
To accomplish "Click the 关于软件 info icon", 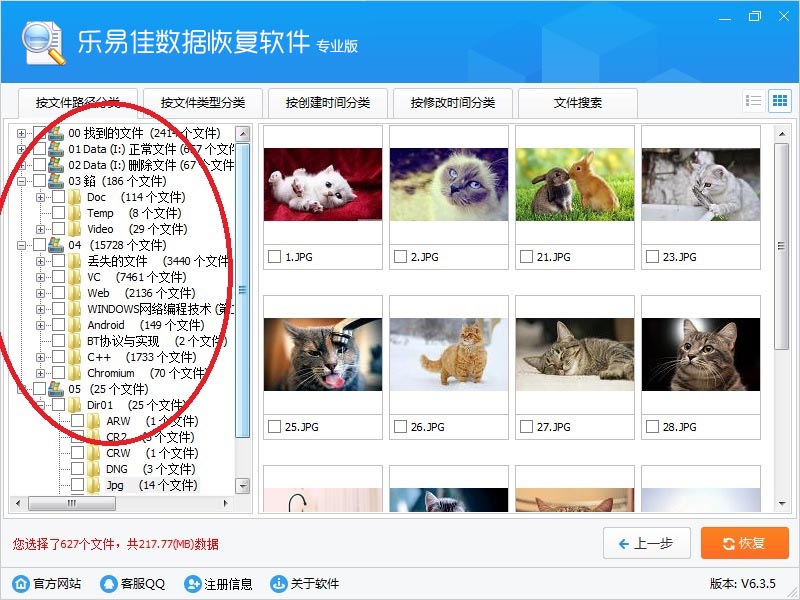I will pos(276,584).
